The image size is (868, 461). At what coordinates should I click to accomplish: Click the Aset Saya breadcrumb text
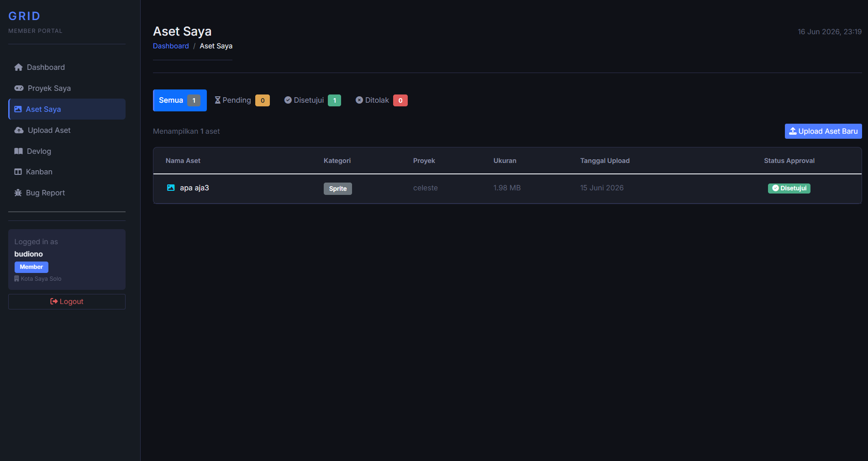pos(216,46)
